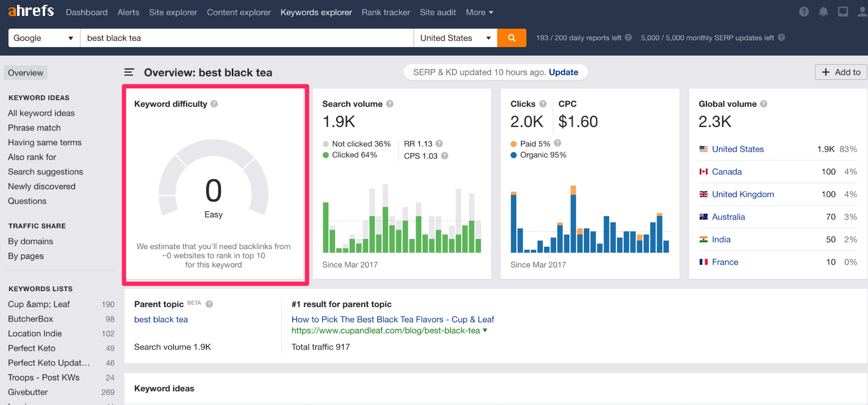Image resolution: width=868 pixels, height=405 pixels.
Task: Click the Global volume help icon
Action: (764, 104)
